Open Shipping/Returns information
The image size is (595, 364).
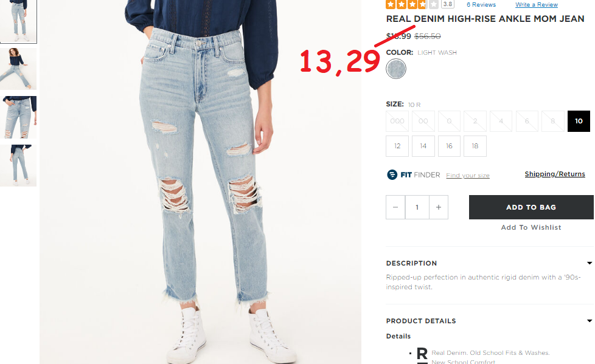(555, 174)
